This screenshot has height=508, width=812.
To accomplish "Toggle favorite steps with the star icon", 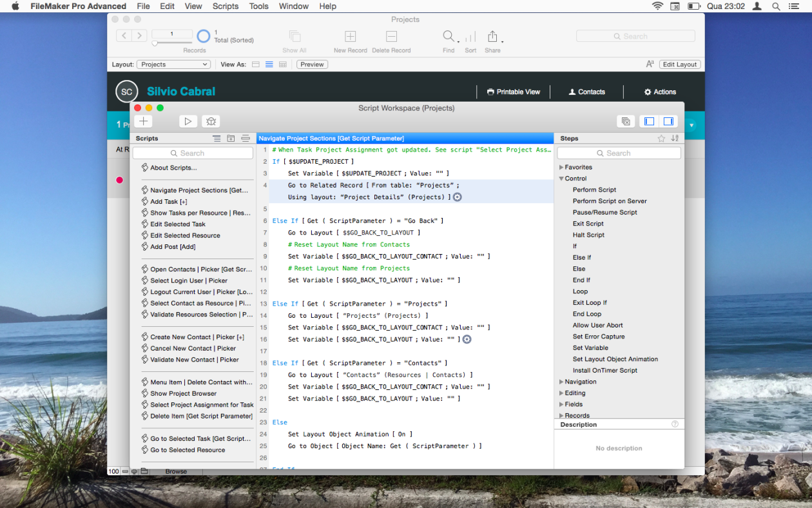I will click(x=661, y=138).
